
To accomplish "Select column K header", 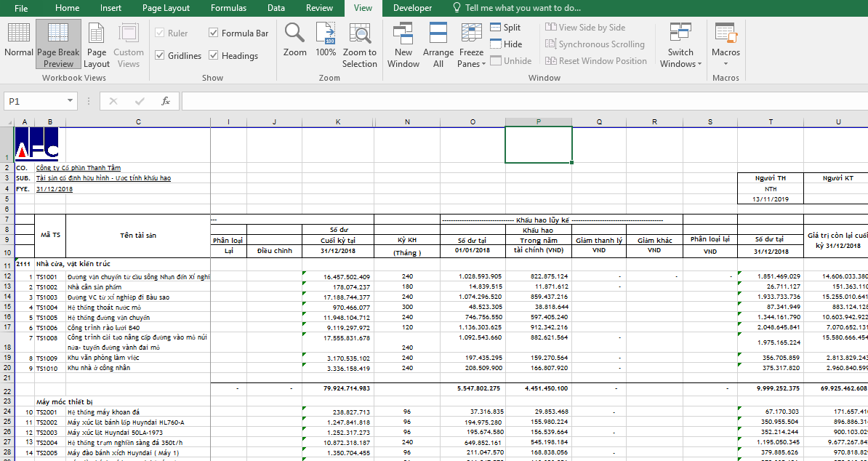I will pos(338,121).
